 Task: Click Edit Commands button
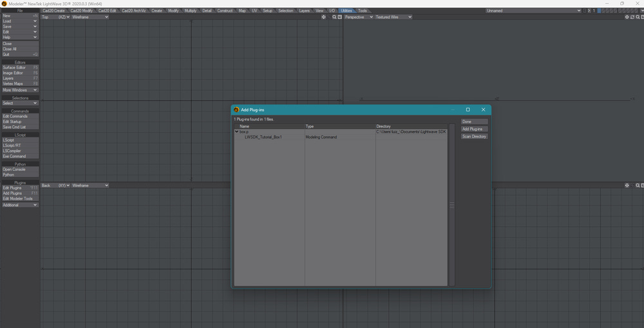20,117
